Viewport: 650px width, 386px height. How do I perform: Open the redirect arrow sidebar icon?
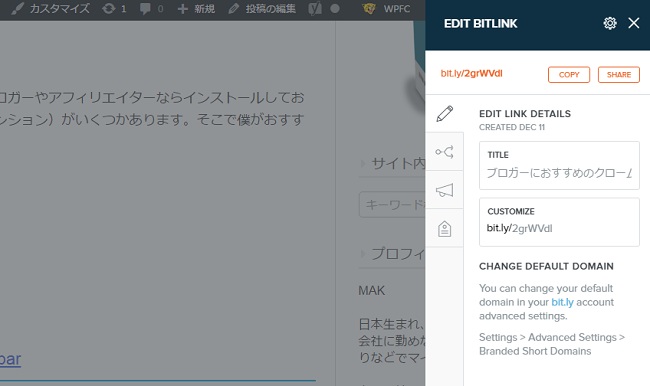(x=444, y=152)
